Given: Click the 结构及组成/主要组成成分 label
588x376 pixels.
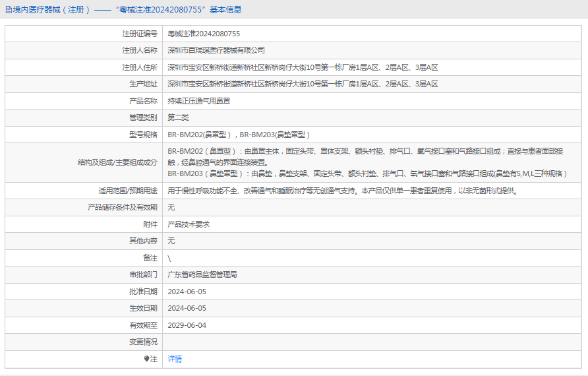Looking at the screenshot, I should click(x=117, y=162).
